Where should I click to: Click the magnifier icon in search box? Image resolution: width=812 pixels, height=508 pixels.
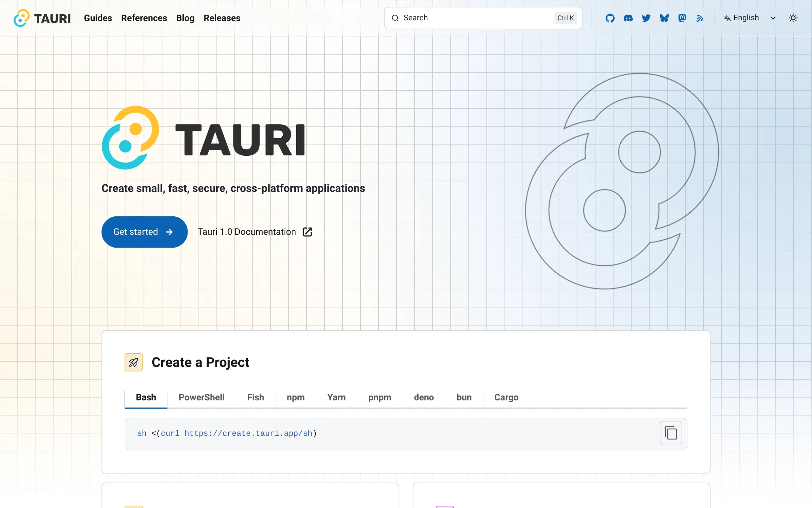pos(395,18)
